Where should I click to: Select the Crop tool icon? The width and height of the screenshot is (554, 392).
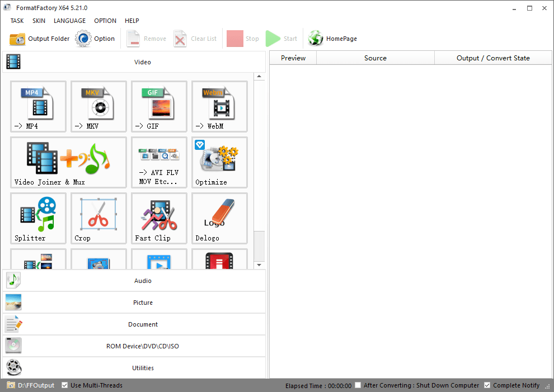[98, 218]
